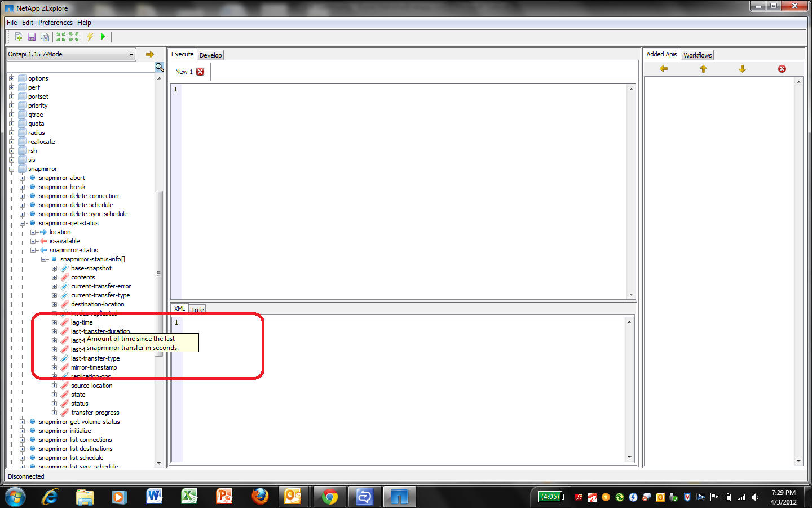Image resolution: width=812 pixels, height=508 pixels.
Task: Select the current-transfer-error element
Action: [x=101, y=286]
